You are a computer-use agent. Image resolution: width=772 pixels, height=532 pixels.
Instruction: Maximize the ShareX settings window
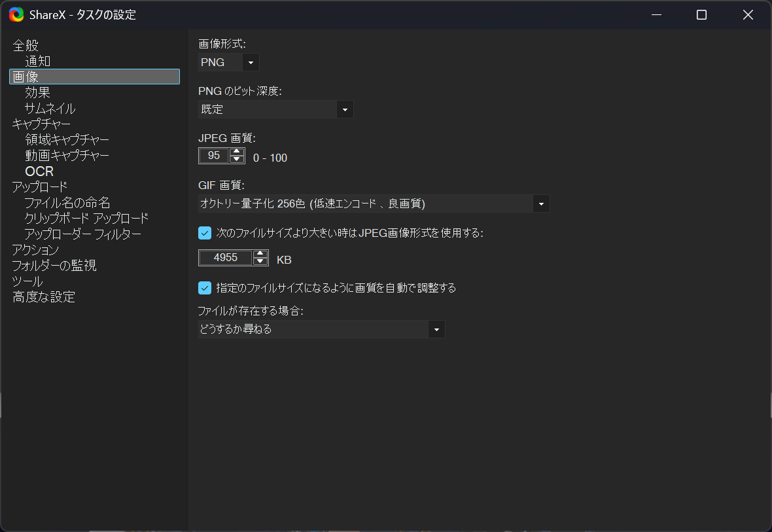701,15
